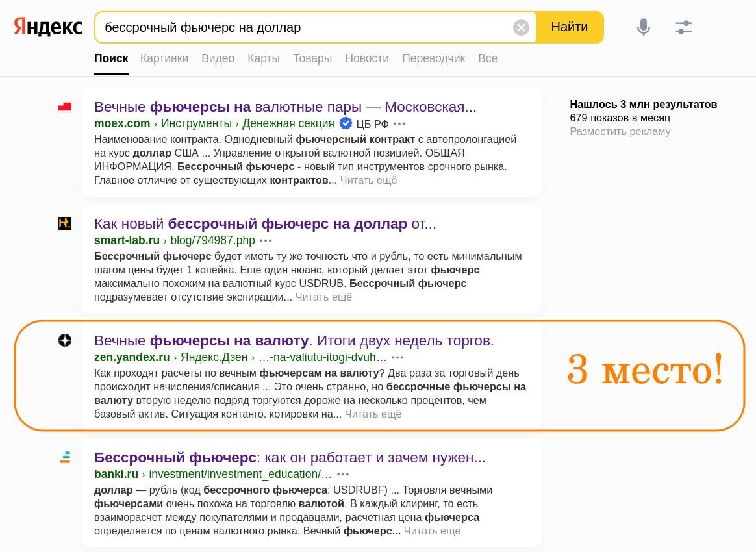
Task: Click the Денежная секция breadcrumb link
Action: pyautogui.click(x=288, y=123)
